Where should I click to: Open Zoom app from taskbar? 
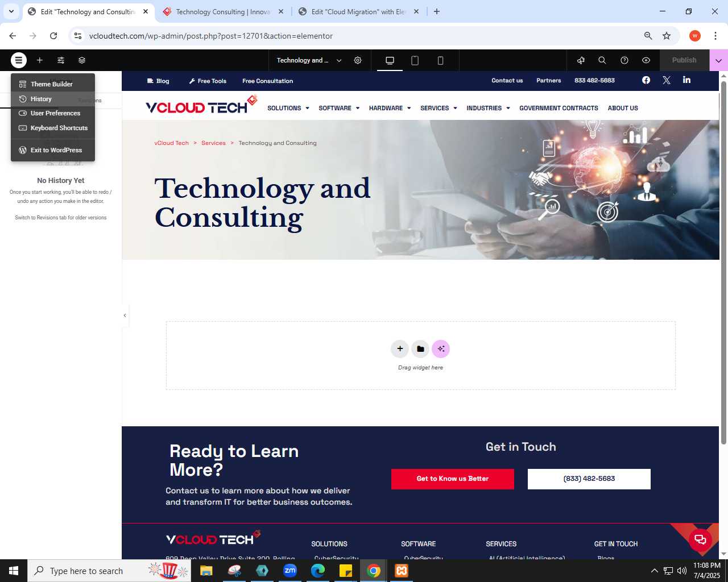coord(290,571)
